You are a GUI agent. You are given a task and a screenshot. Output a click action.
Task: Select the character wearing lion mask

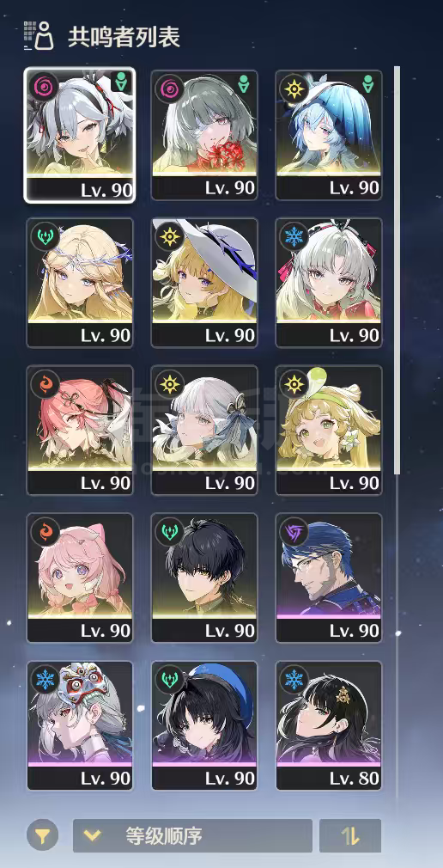tap(80, 725)
